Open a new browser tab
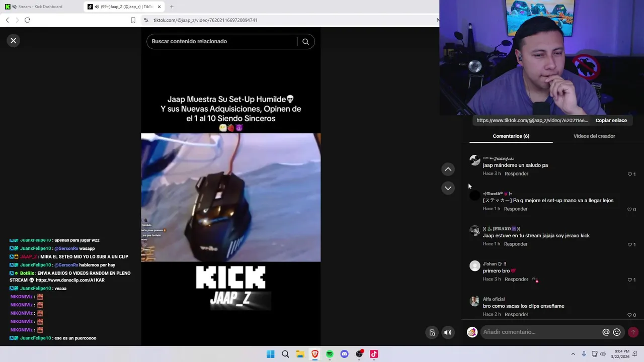Screen dimensions: 644x362 point(172,7)
